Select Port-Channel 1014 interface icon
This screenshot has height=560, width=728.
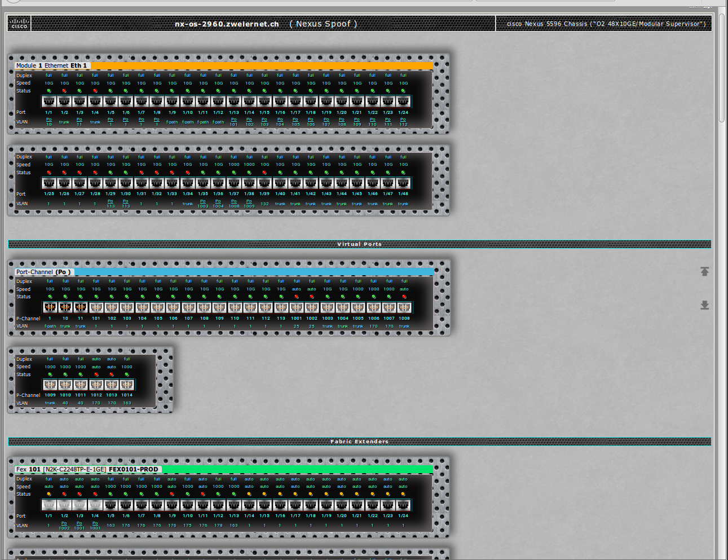click(127, 385)
